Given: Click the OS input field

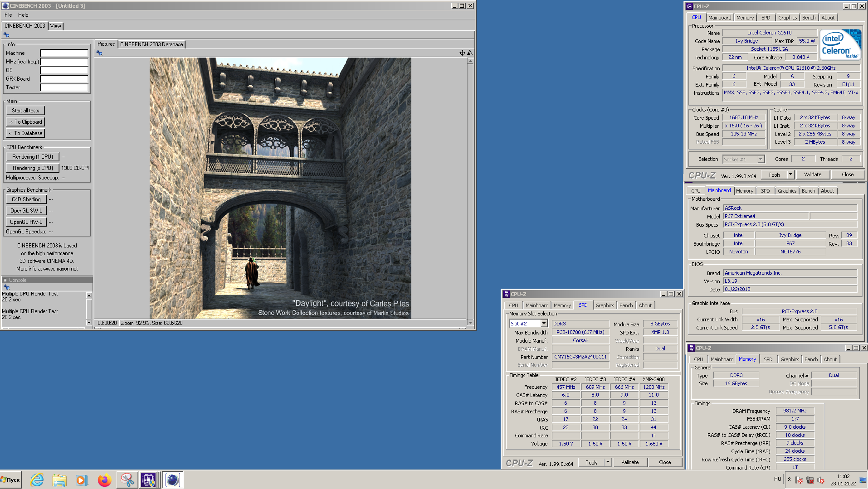Looking at the screenshot, I should tap(64, 70).
